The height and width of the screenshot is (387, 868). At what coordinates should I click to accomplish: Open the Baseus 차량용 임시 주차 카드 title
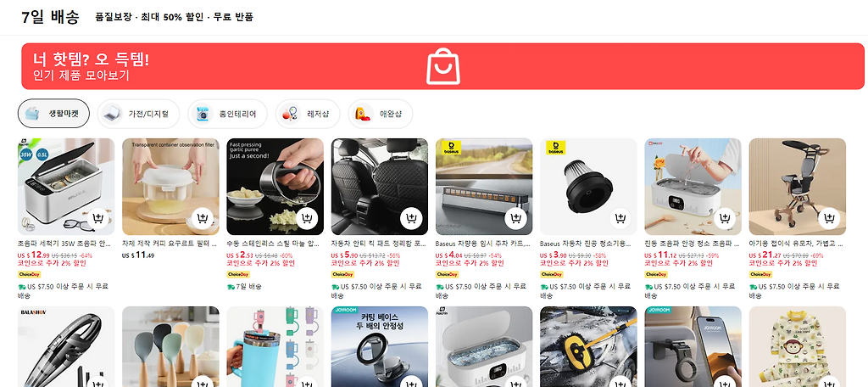483,243
